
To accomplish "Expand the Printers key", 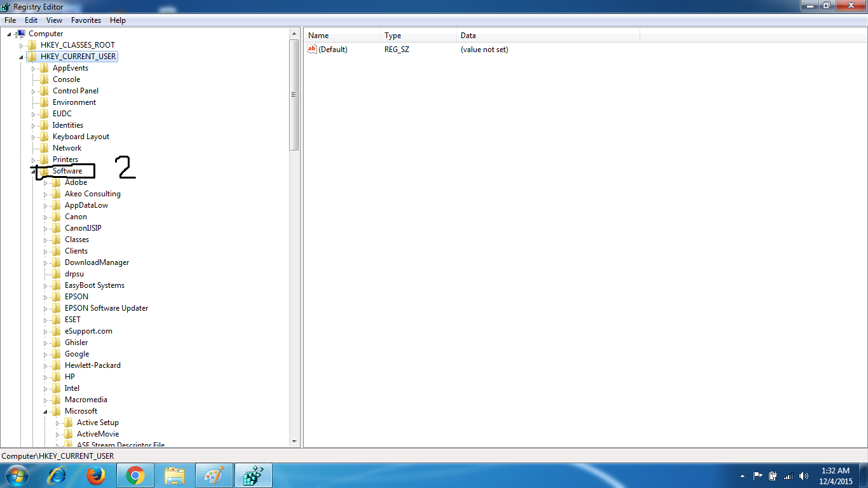I will coord(33,159).
